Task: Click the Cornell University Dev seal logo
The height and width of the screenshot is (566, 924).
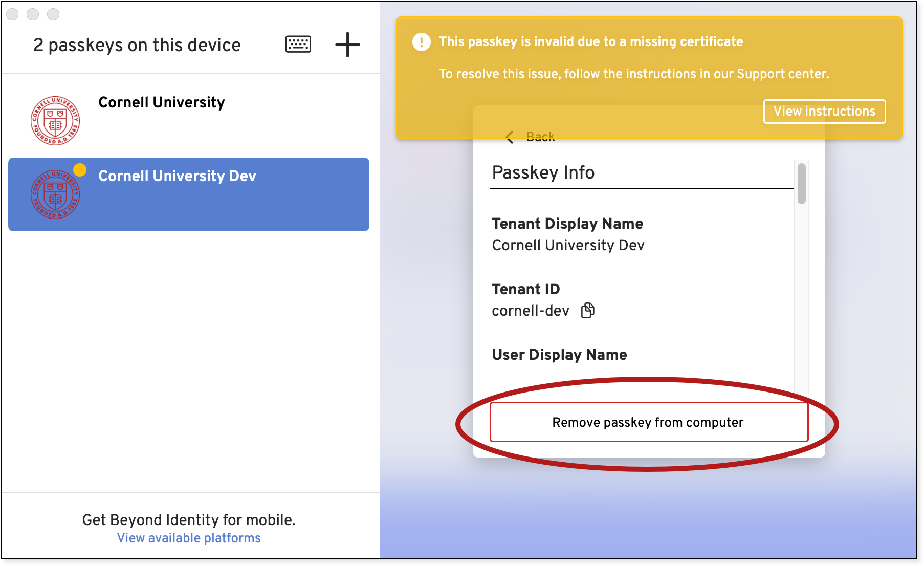Action: click(x=55, y=194)
